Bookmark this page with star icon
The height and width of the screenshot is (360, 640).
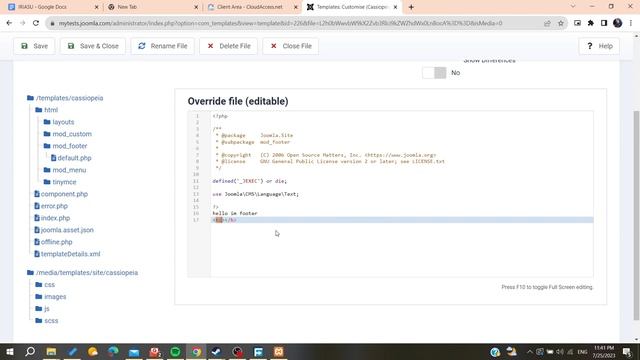point(561,23)
